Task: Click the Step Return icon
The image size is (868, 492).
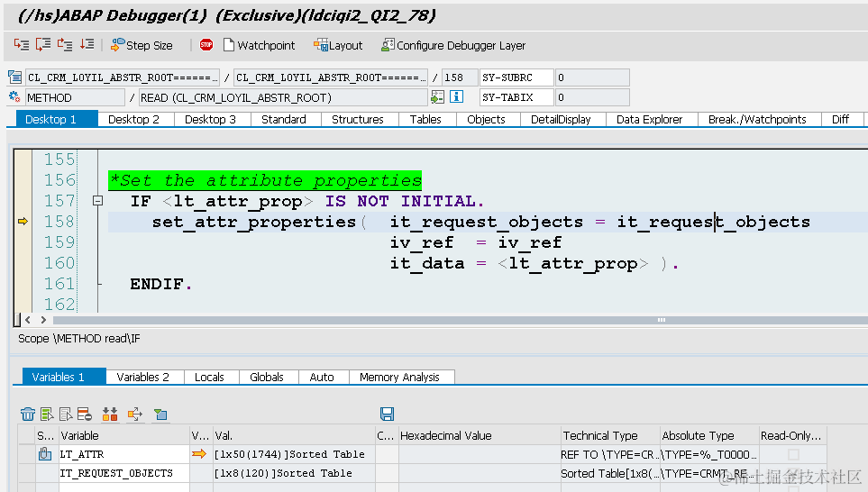Action: (x=65, y=45)
